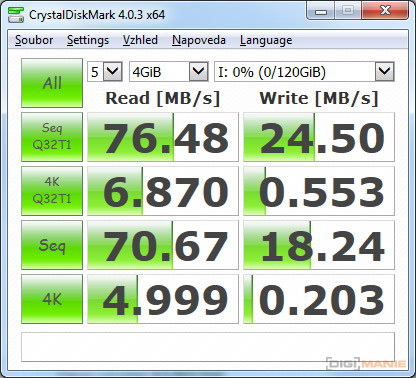The width and height of the screenshot is (416, 378).
Task: Select the 18.24 Seq write result
Action: point(319,245)
